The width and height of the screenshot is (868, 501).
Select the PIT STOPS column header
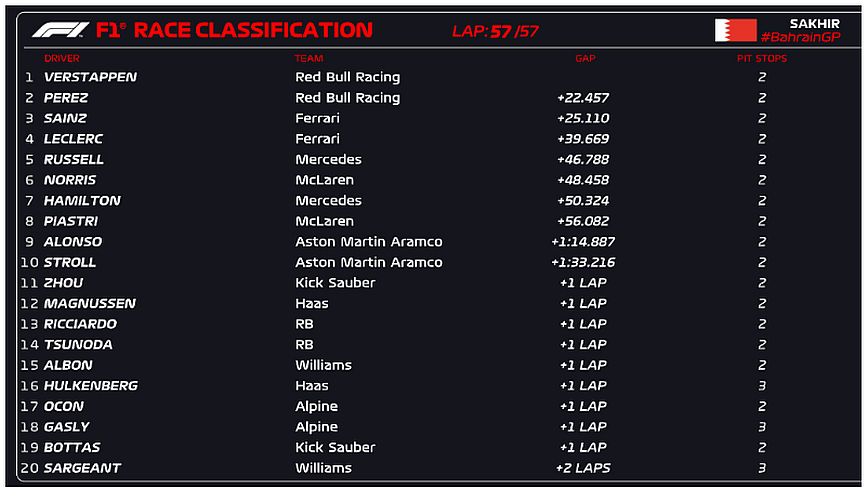pos(762,59)
